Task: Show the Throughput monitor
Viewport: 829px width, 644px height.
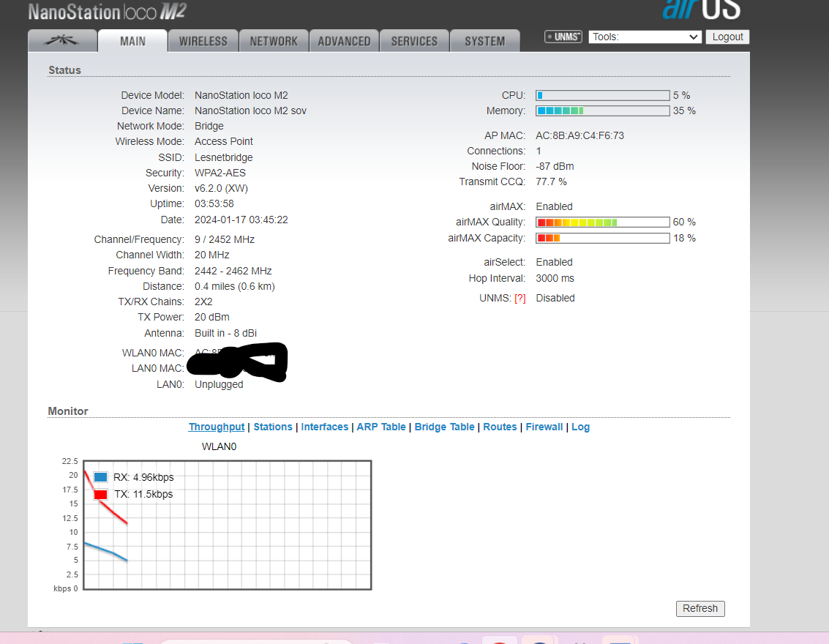Action: [217, 427]
